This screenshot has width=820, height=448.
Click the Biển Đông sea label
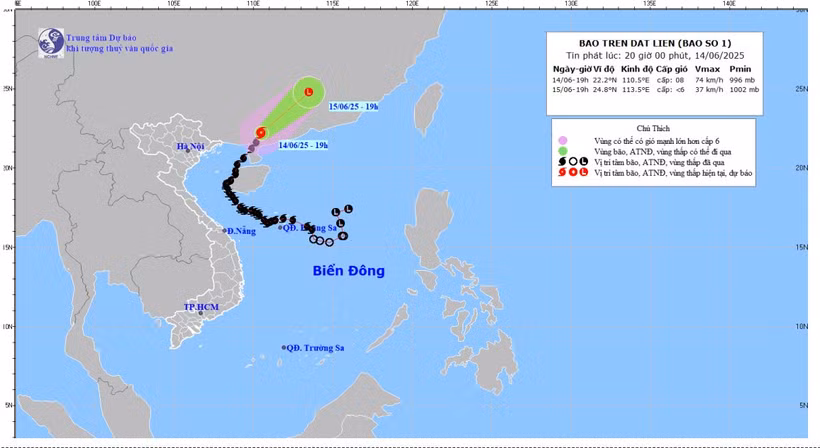348,271
